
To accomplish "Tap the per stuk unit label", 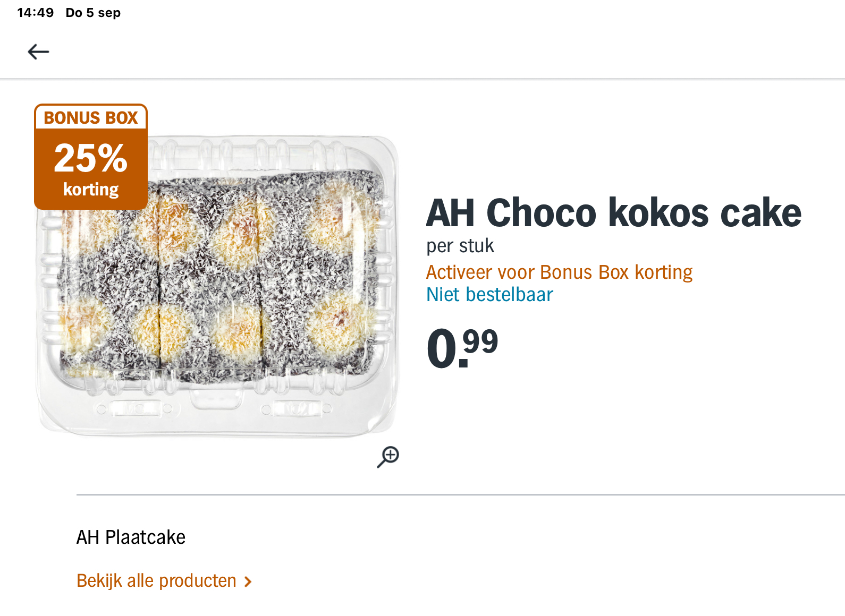I will coord(460,246).
